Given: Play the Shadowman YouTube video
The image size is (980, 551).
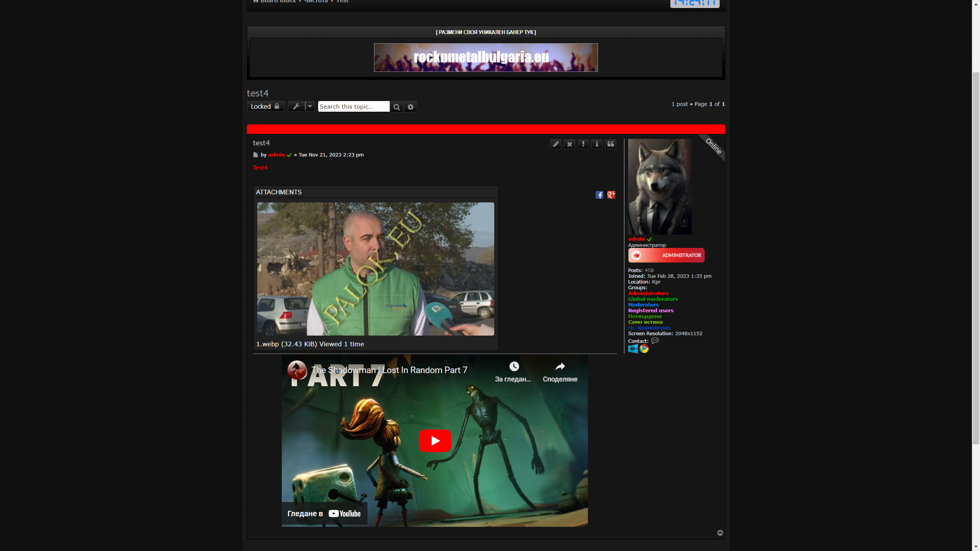Looking at the screenshot, I should (x=435, y=441).
